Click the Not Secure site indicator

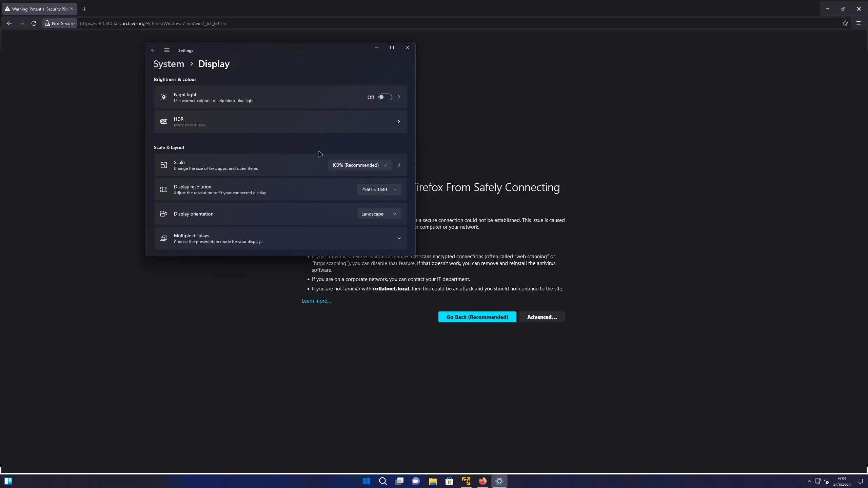tap(60, 23)
